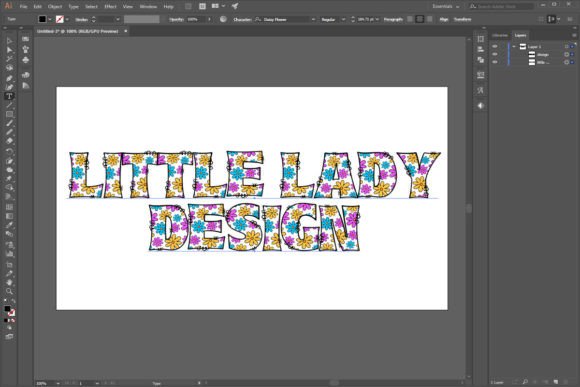The image size is (580, 387).
Task: Click the GPU performance rocket icon
Action: point(235,6)
